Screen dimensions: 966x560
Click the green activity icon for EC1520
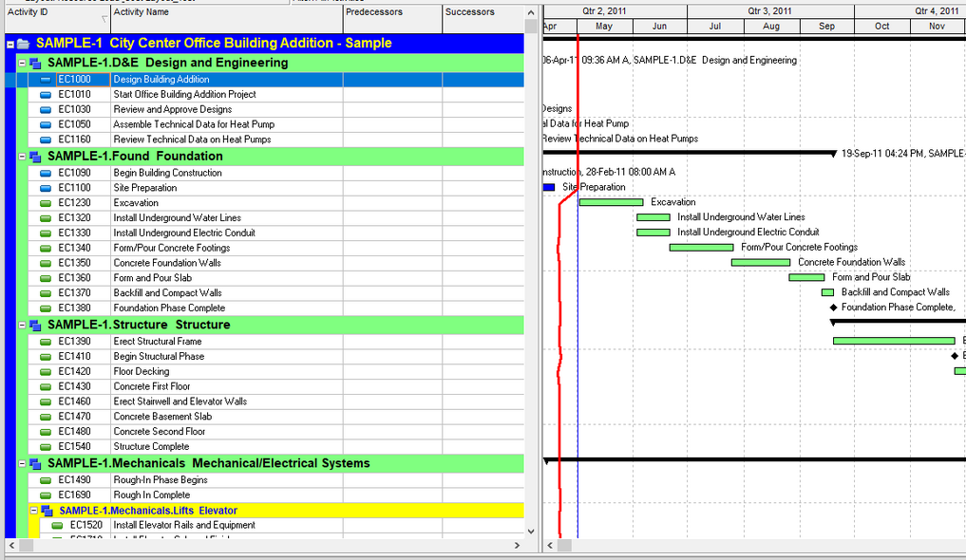pos(57,526)
